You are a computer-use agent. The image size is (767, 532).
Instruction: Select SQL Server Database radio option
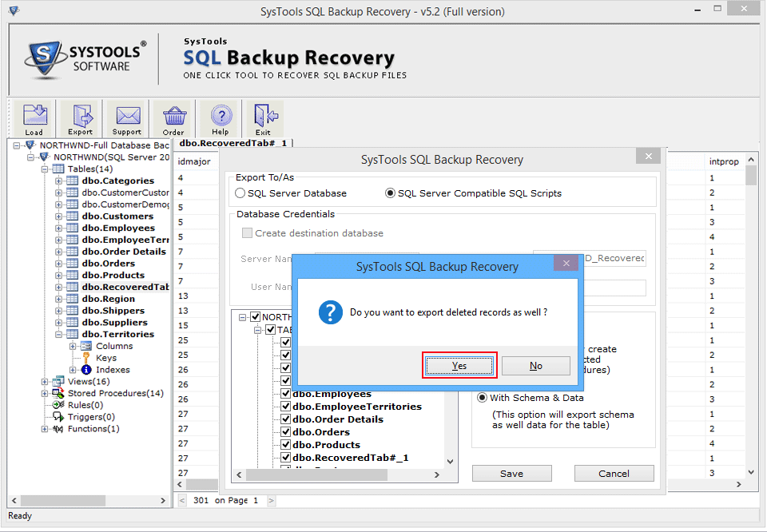pos(240,193)
